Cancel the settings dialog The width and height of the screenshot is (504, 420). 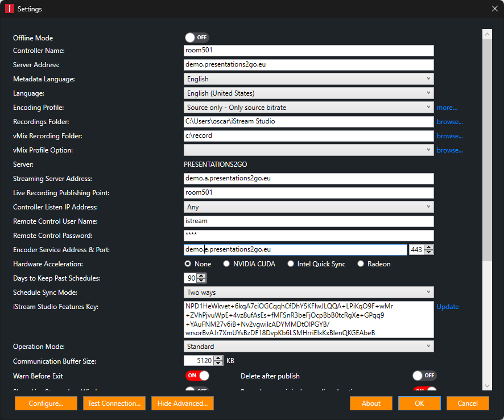[x=468, y=403]
